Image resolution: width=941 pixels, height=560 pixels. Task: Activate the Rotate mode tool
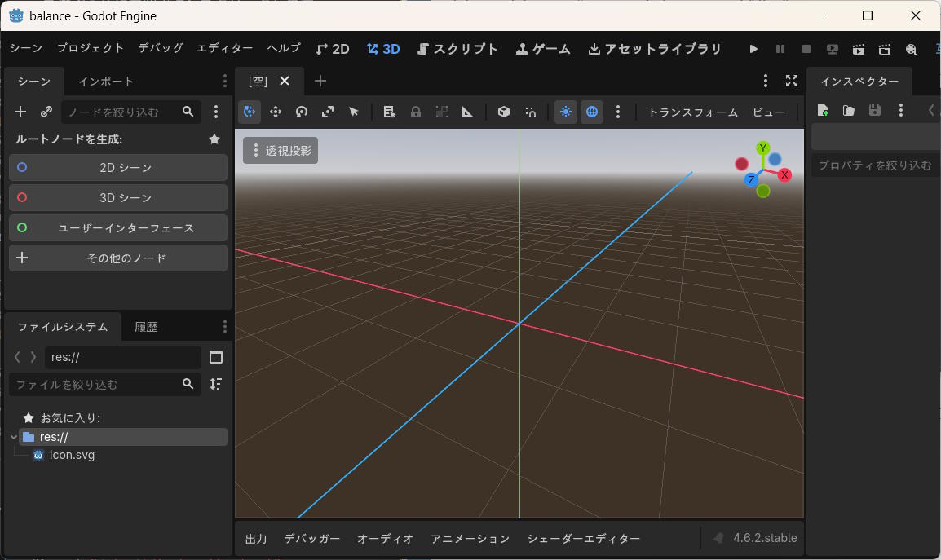[302, 112]
